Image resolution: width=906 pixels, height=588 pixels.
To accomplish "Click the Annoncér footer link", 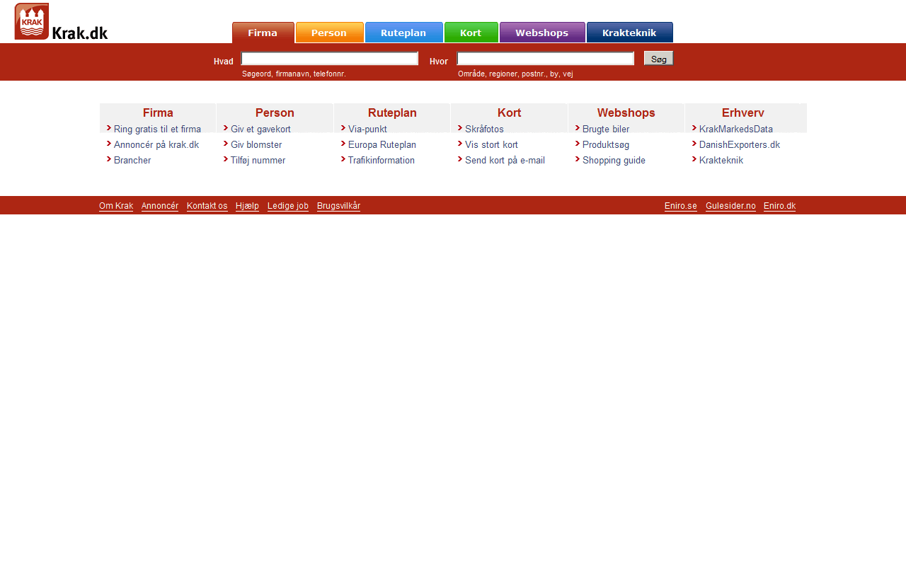I will 160,206.
